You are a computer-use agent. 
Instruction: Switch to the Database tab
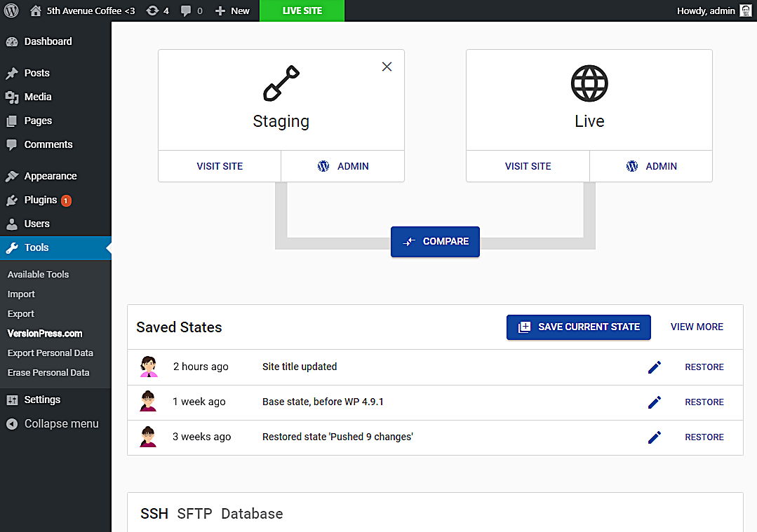coord(252,514)
